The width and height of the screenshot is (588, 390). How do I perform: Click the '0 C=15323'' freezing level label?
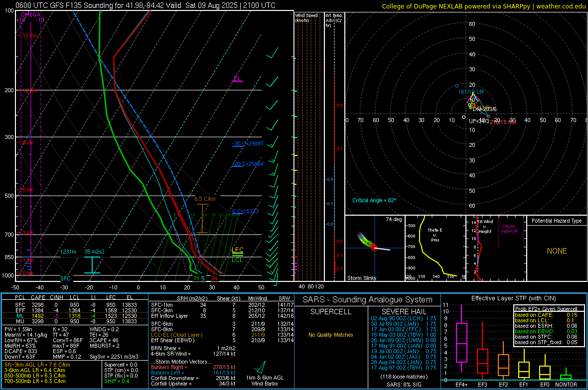click(245, 211)
